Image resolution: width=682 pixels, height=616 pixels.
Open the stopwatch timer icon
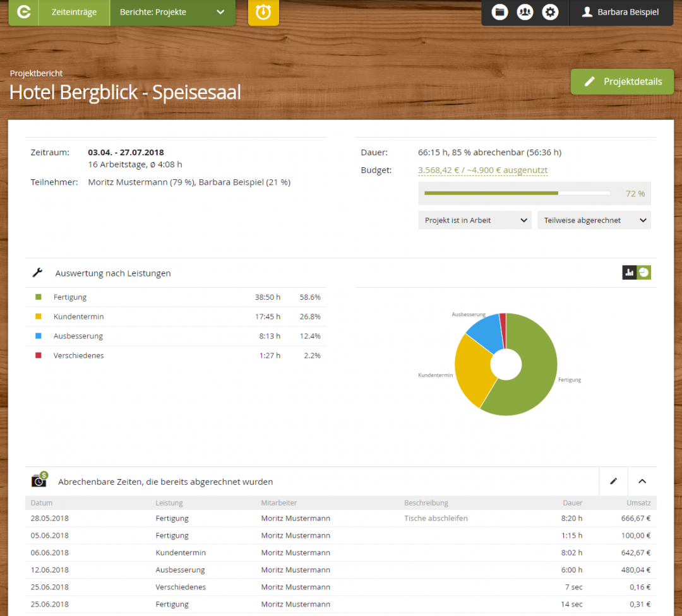(263, 11)
